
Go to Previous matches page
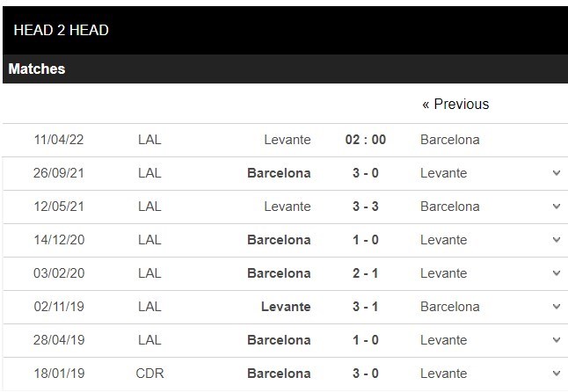point(455,105)
